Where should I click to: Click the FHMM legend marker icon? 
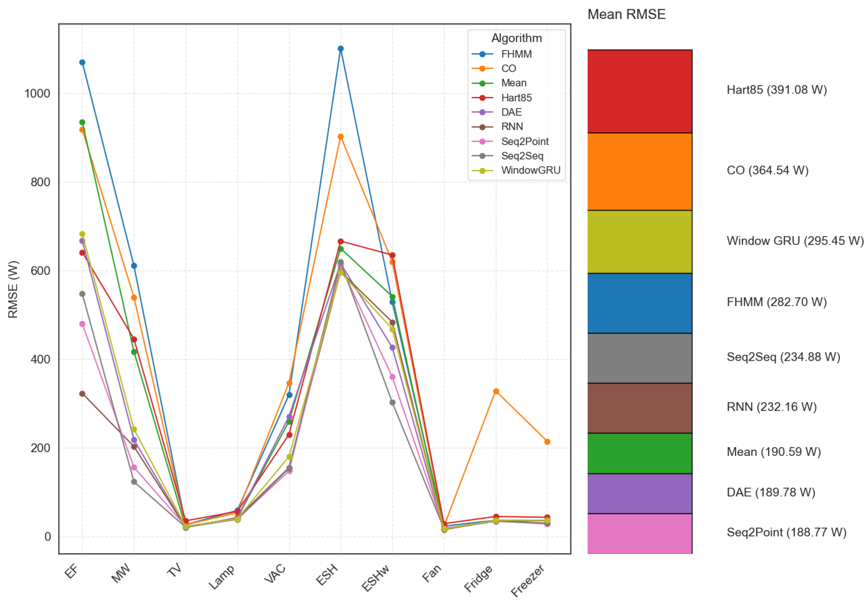coord(482,54)
